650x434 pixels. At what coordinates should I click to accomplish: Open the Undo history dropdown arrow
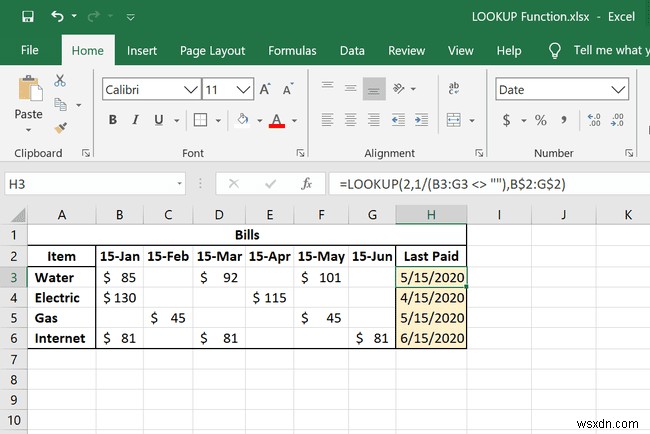click(74, 16)
